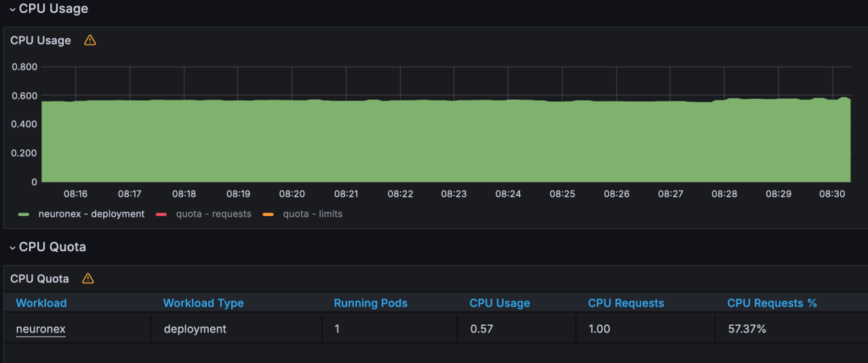Click the warning icon beside CPU Quota panel title
Image resolution: width=868 pixels, height=363 pixels.
coord(88,278)
